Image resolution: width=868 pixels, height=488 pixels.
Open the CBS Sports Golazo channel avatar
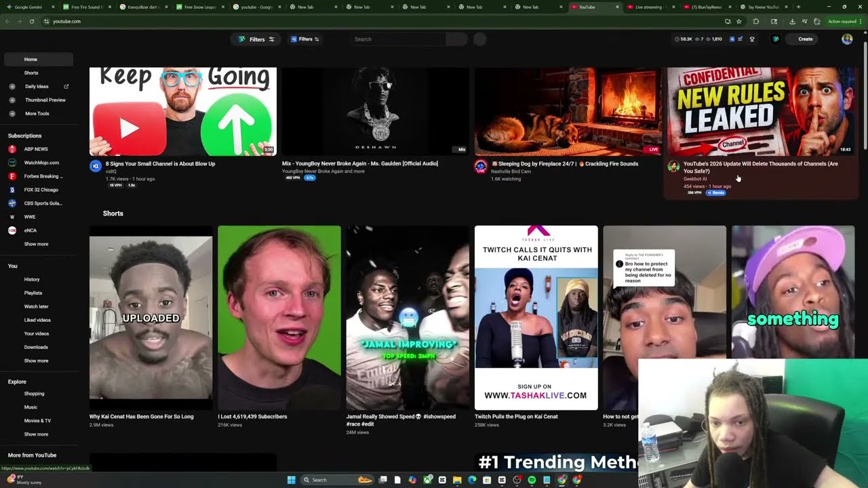[x=12, y=203]
